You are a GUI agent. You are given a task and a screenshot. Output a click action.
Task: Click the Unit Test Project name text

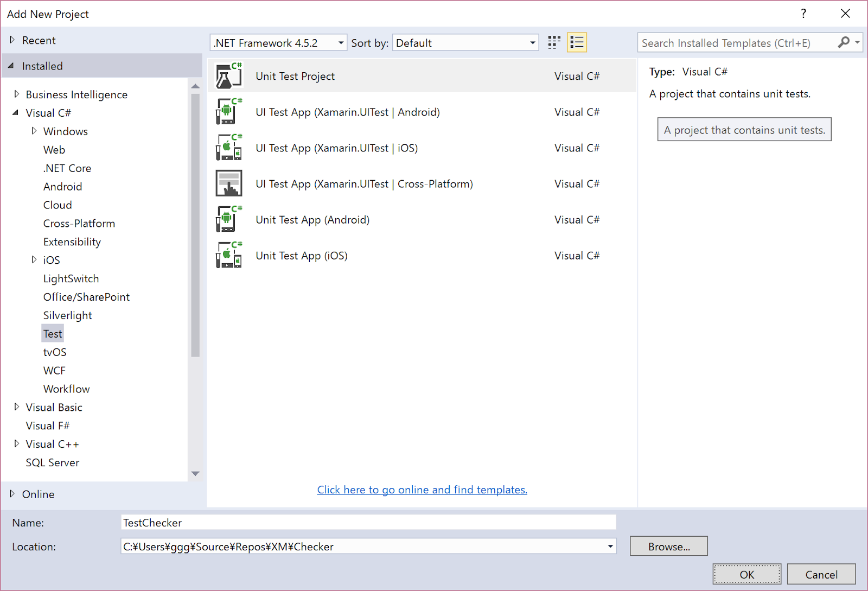(295, 77)
